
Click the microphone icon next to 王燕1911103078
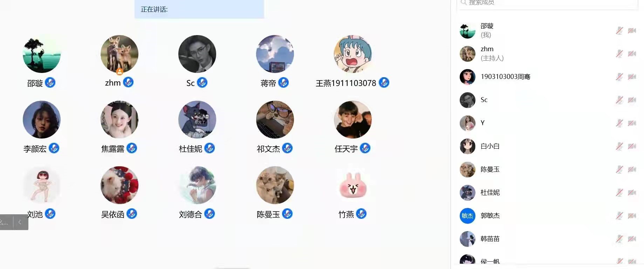tap(384, 83)
